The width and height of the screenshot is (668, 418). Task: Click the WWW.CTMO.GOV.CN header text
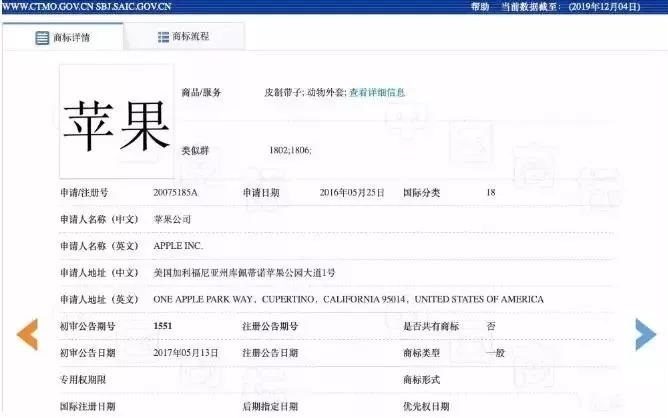point(48,6)
